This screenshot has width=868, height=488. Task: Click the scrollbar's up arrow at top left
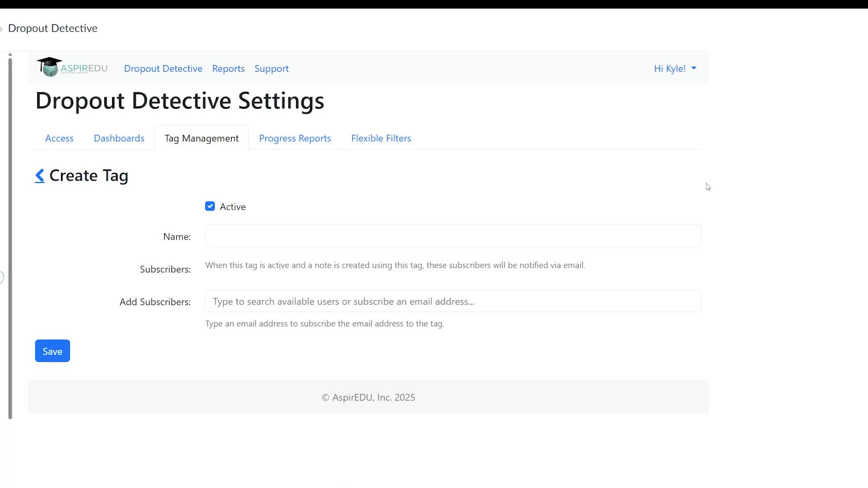[10, 55]
